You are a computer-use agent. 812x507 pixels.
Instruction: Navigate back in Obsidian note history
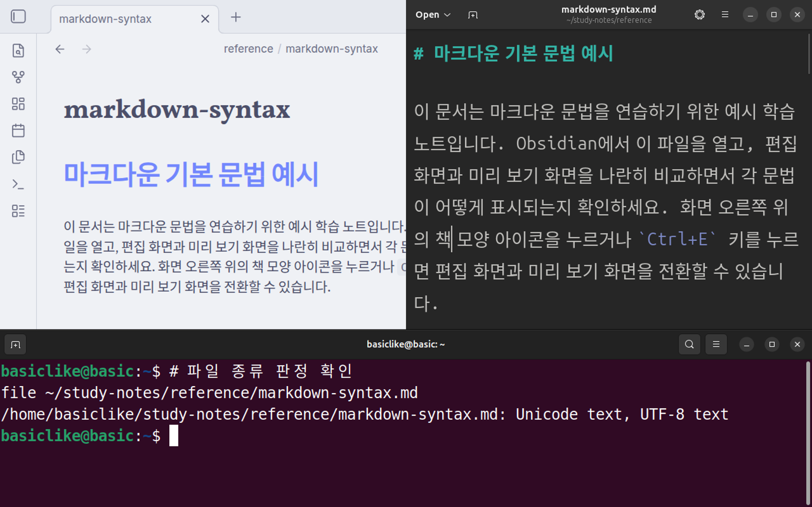pos(60,49)
